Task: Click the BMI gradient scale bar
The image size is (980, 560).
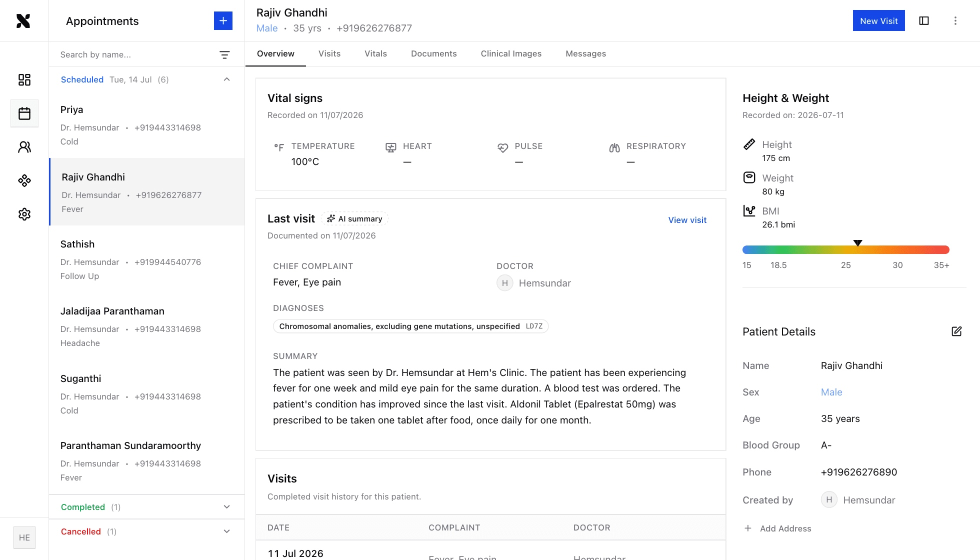Action: (845, 250)
